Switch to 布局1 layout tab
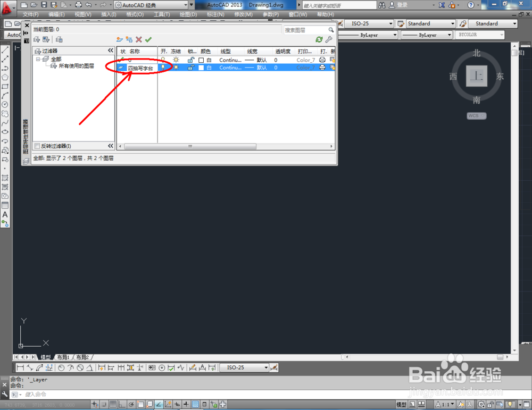Viewport: 532px width, 410px height. 63,357
